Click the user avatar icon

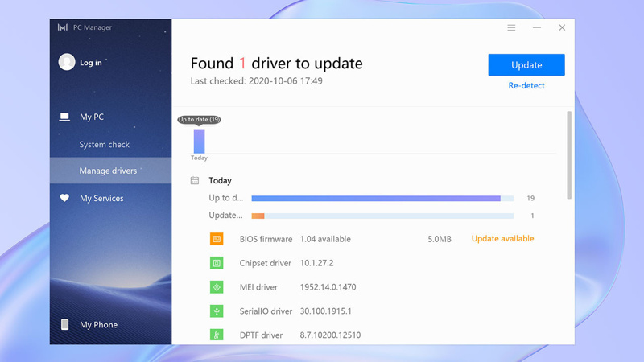tap(67, 62)
